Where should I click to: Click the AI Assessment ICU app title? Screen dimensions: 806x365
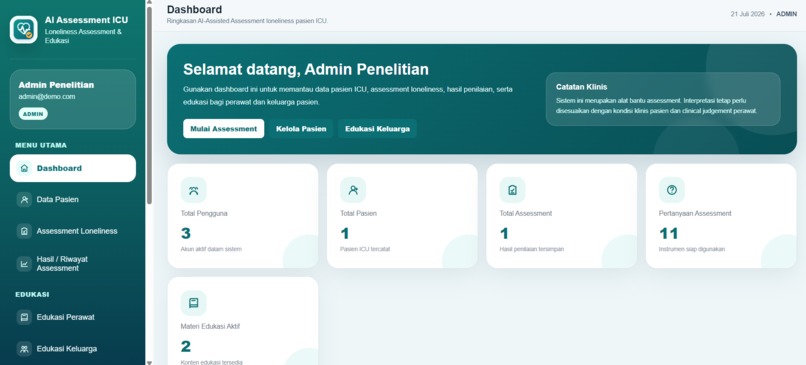(x=86, y=20)
